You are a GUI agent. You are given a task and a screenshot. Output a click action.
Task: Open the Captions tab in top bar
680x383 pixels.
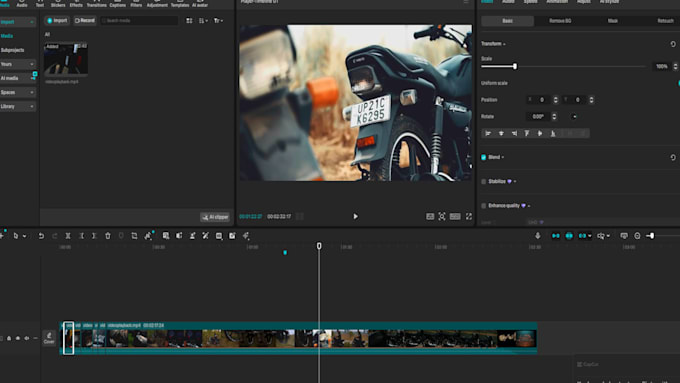click(x=118, y=3)
